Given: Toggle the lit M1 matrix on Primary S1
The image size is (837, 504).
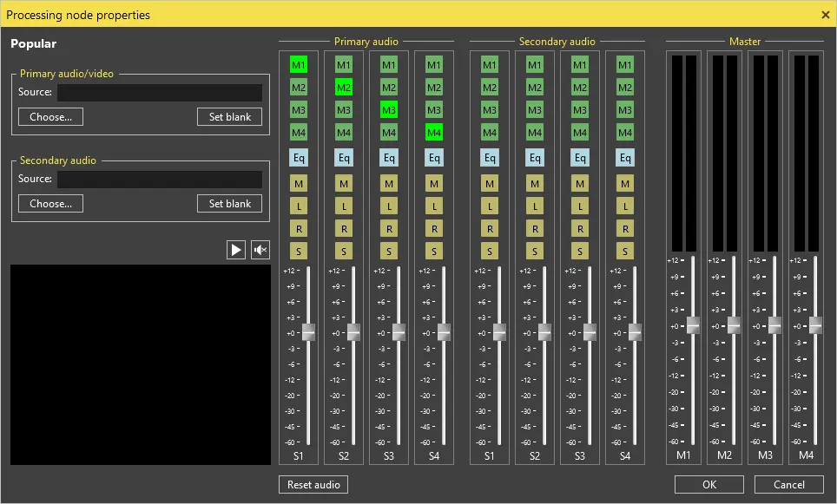Looking at the screenshot, I should pyautogui.click(x=299, y=63).
